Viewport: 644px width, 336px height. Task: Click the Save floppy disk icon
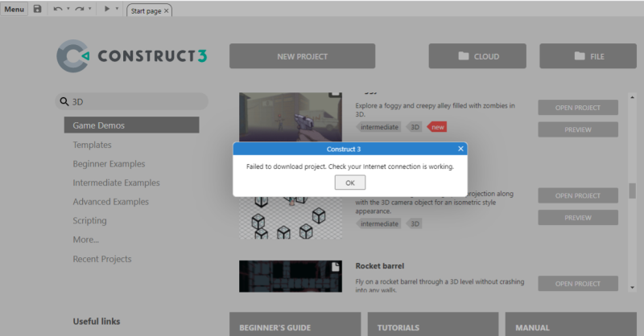click(37, 9)
